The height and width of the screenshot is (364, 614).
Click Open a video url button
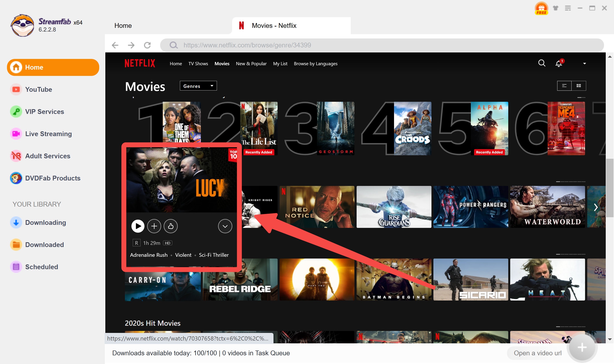coord(537,353)
